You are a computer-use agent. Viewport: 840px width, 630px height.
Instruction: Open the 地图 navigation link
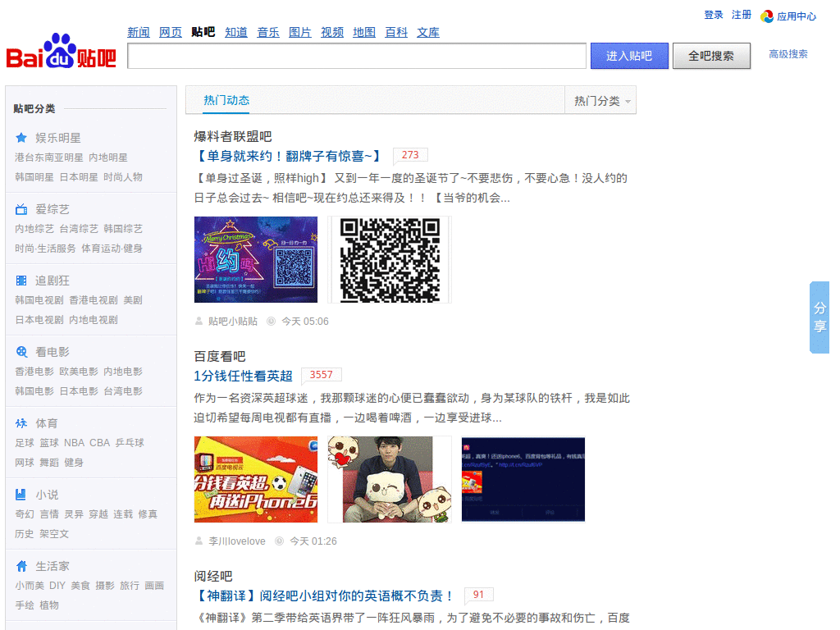click(x=364, y=32)
